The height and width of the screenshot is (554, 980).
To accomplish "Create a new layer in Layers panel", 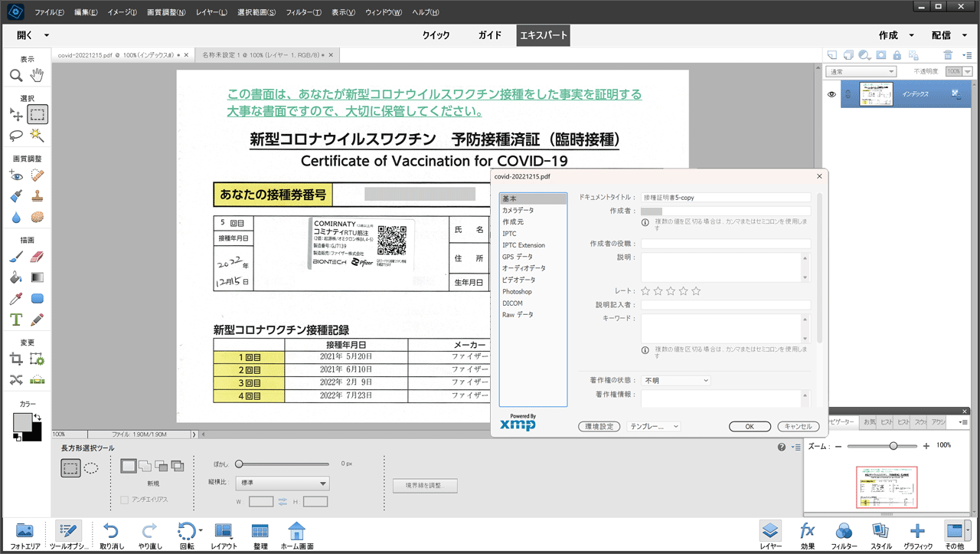I will pos(832,55).
